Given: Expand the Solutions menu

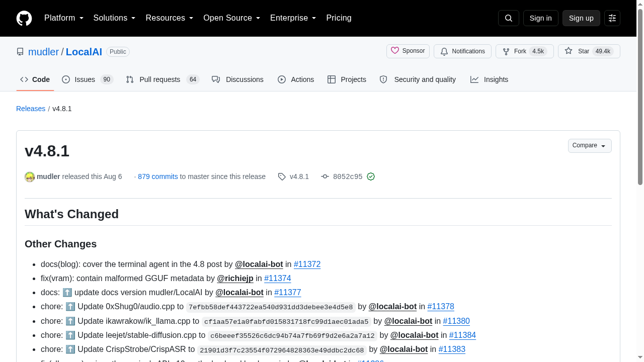Looking at the screenshot, I should (115, 18).
